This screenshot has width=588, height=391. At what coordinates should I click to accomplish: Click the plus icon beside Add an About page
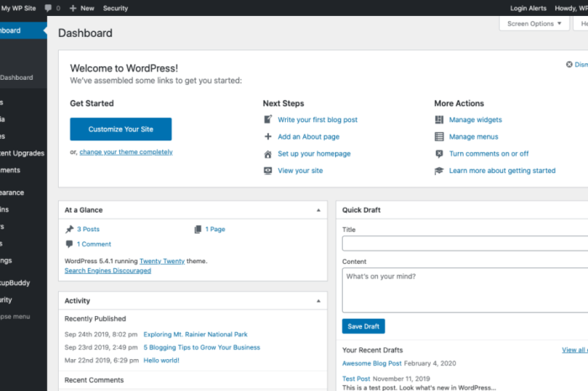(268, 136)
